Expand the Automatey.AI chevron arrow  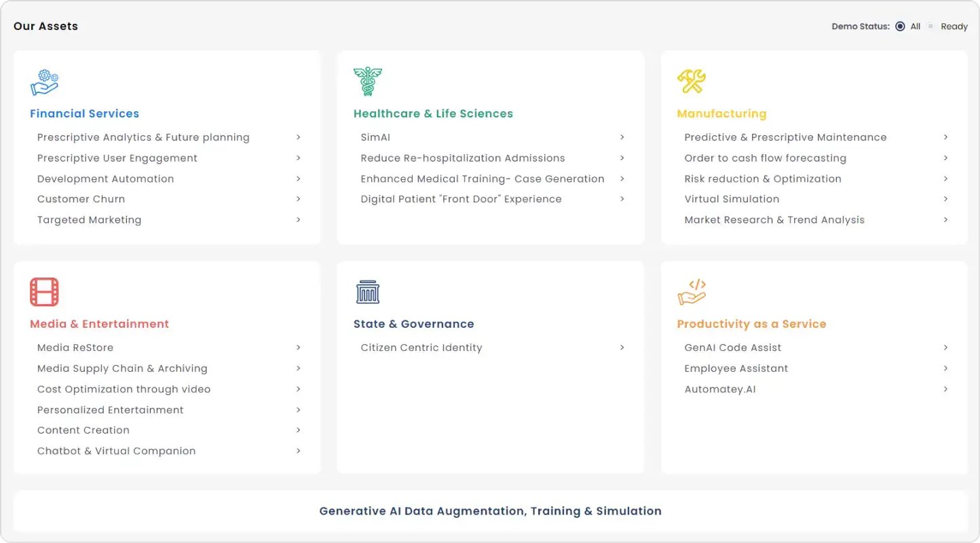945,389
